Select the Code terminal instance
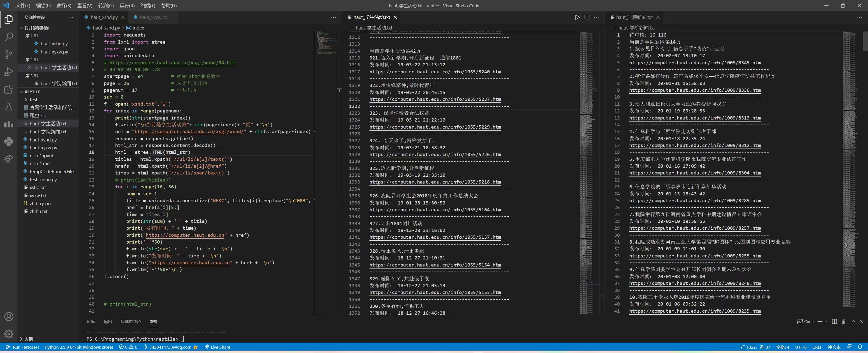Image resolution: width=868 pixels, height=353 pixels. (x=805, y=322)
